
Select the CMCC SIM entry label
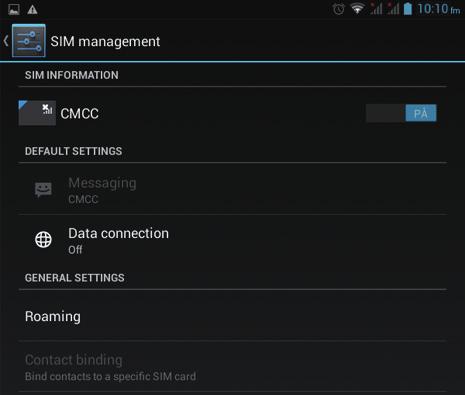point(79,114)
